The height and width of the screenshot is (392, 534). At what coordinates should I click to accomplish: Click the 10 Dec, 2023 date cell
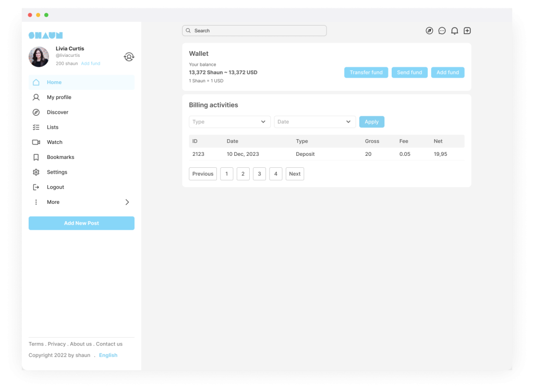point(243,154)
